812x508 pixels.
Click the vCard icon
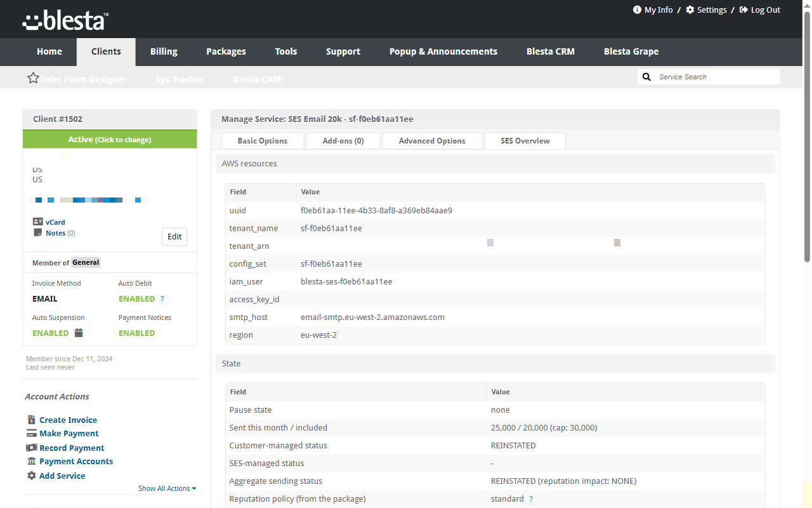(x=37, y=222)
